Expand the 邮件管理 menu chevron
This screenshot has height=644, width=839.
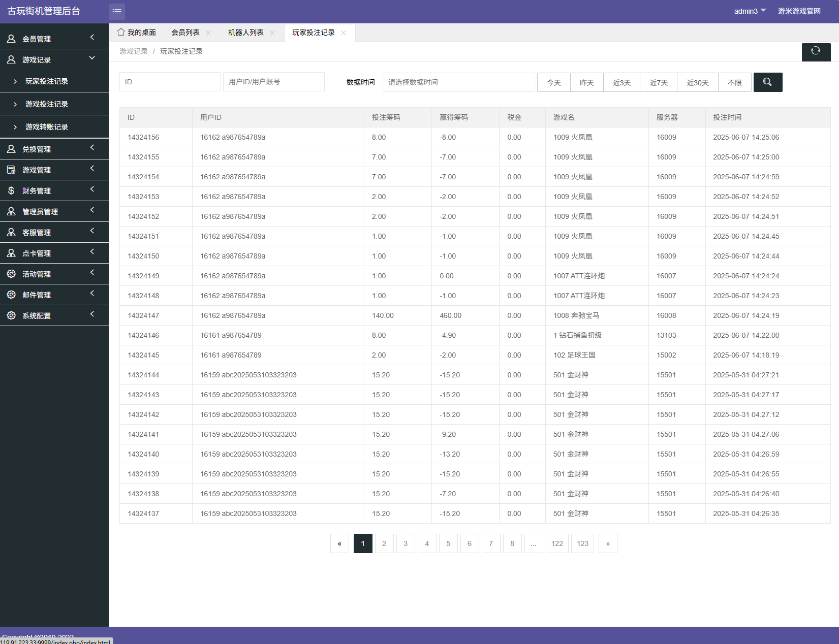click(x=92, y=293)
